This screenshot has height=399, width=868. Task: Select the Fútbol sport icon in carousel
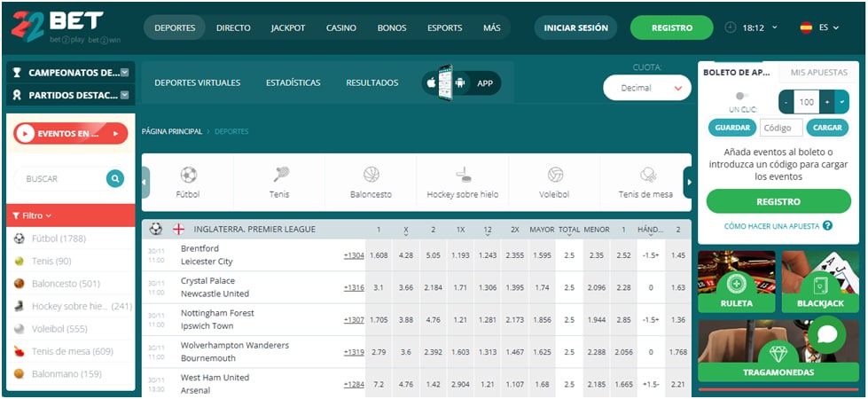point(188,175)
